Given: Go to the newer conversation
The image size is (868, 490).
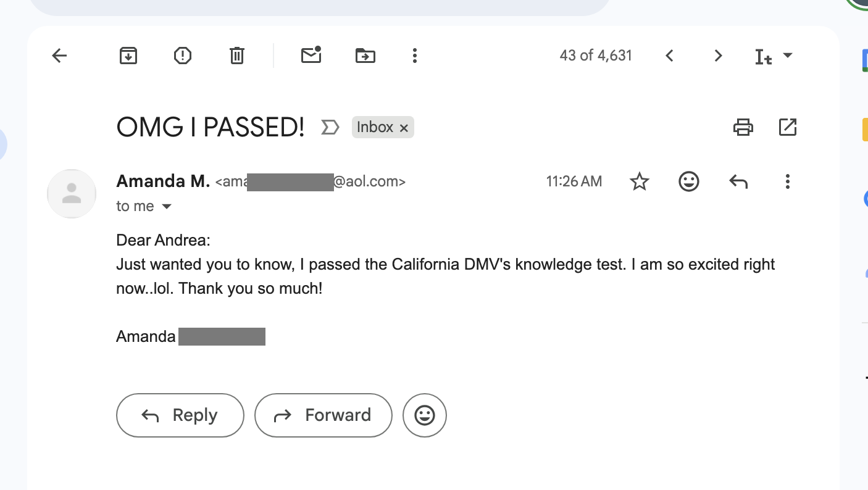Looking at the screenshot, I should [669, 56].
